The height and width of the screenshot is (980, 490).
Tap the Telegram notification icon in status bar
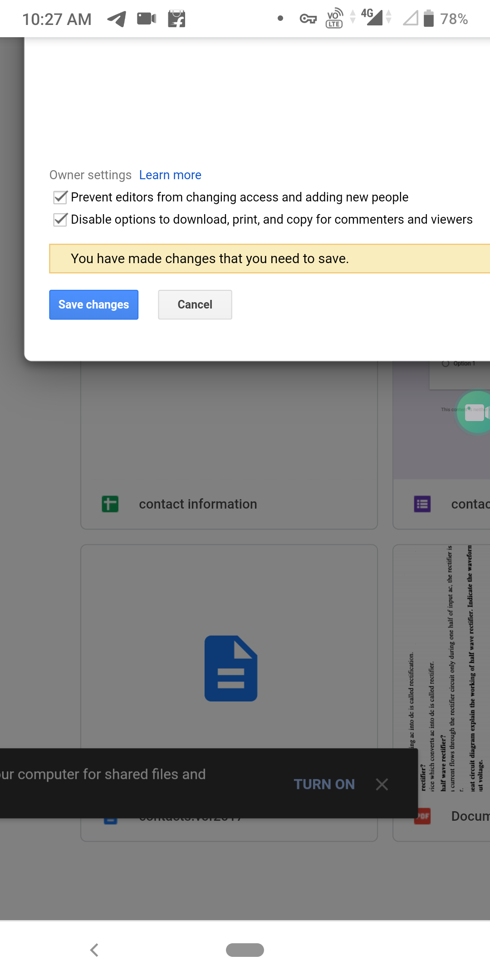117,19
